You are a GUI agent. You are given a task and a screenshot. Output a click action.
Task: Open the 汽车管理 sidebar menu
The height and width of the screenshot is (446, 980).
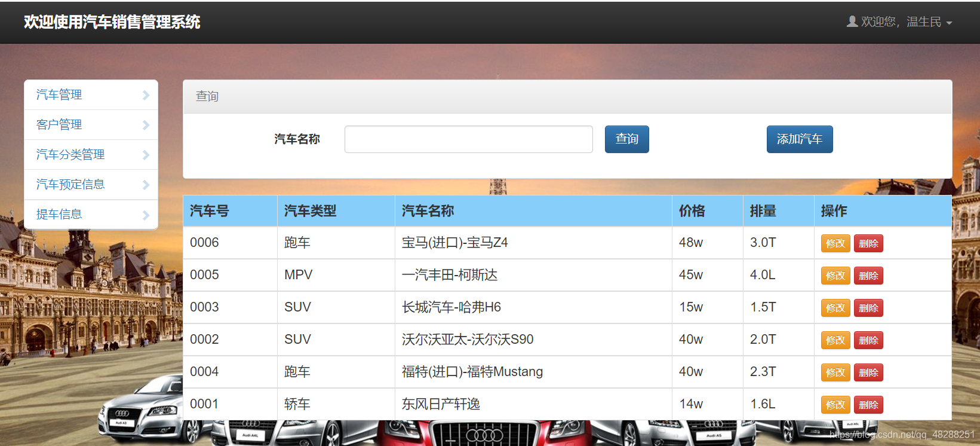[91, 95]
